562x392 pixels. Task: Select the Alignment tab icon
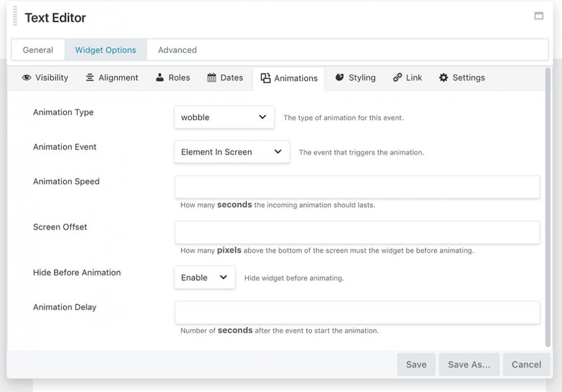click(91, 77)
